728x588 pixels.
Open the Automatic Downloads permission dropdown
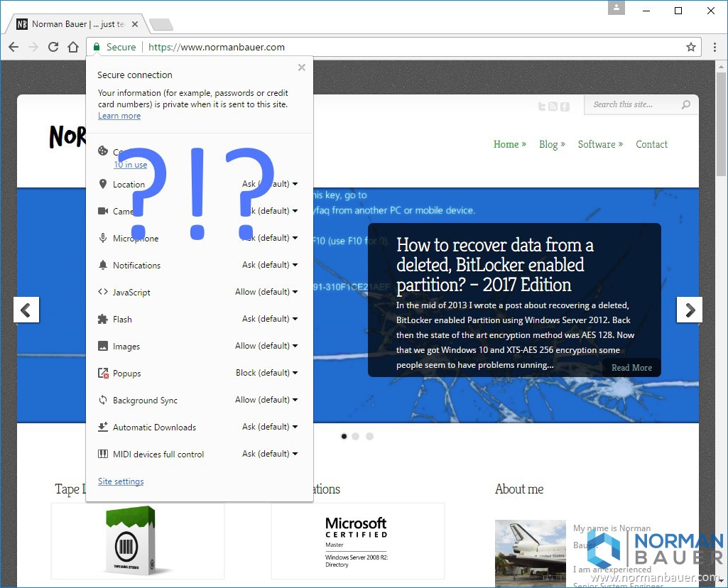coord(270,427)
